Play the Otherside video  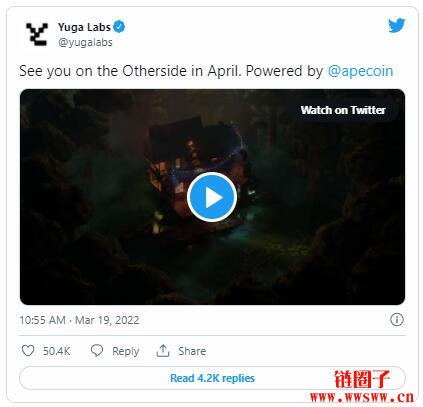click(212, 197)
